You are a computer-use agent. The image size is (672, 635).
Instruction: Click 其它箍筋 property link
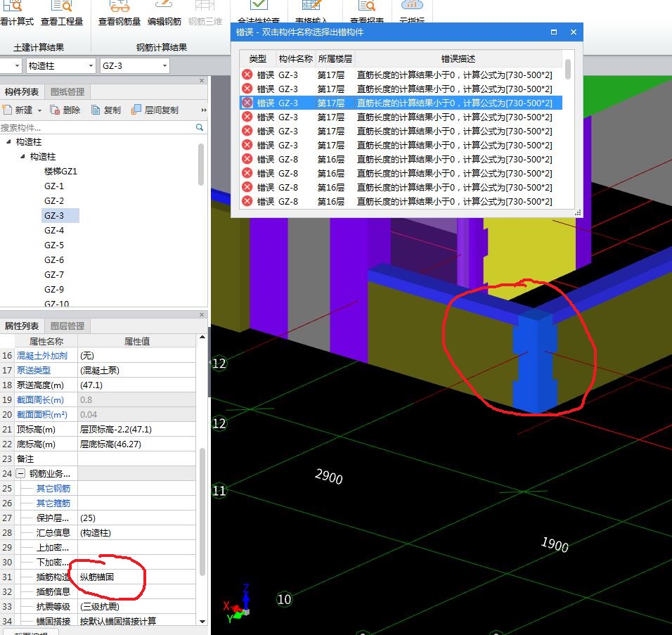(53, 503)
